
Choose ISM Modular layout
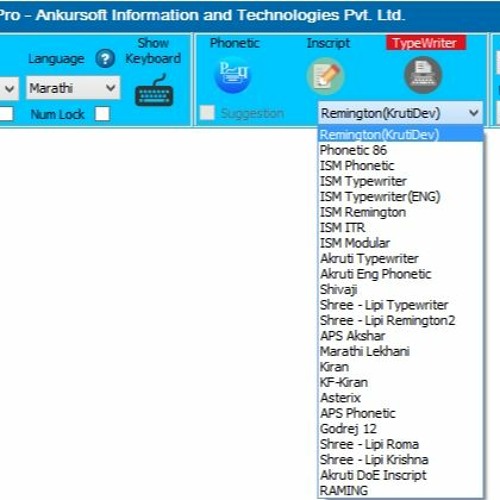click(x=401, y=243)
